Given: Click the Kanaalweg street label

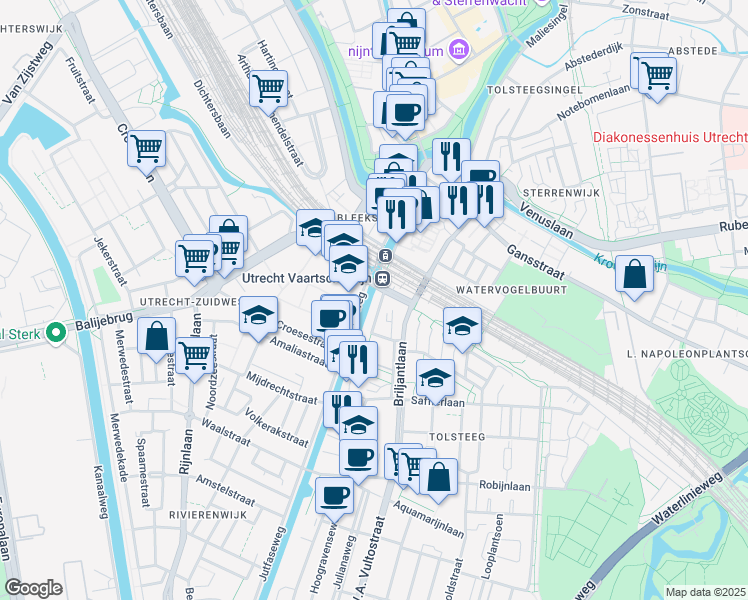Looking at the screenshot, I should pos(101,492).
